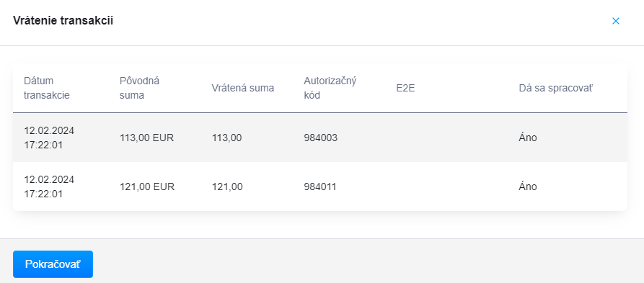This screenshot has width=644, height=283.
Task: Select the first row date 12.02.2024
Action: point(49,130)
